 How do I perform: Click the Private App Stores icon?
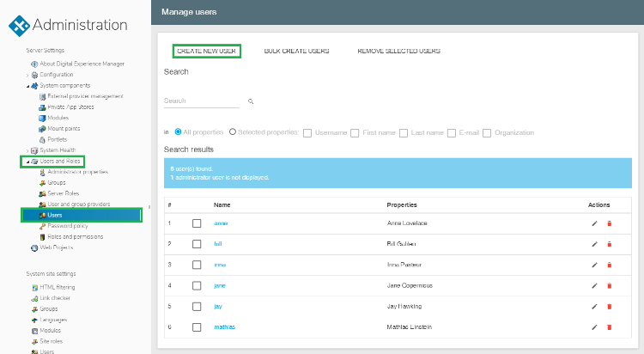(x=42, y=107)
